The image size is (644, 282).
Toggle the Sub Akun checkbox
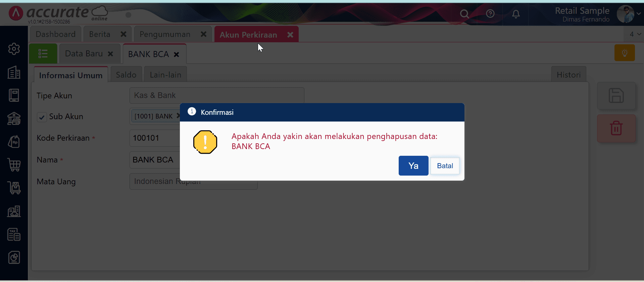[42, 117]
